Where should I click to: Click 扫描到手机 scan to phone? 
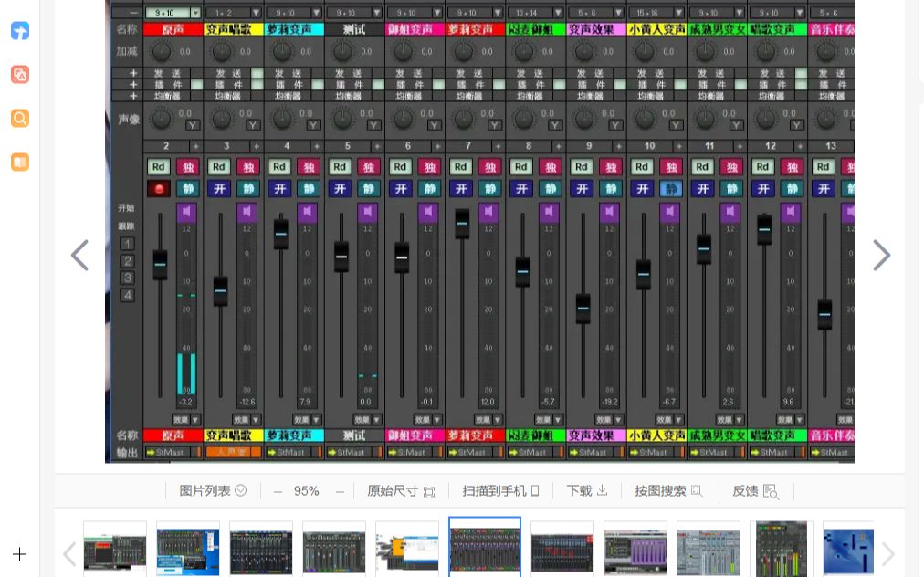click(500, 491)
